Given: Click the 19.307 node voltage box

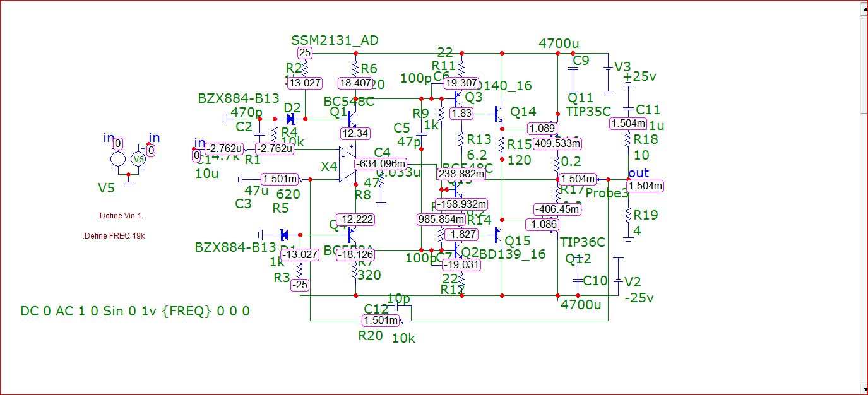Looking at the screenshot, I should point(461,83).
